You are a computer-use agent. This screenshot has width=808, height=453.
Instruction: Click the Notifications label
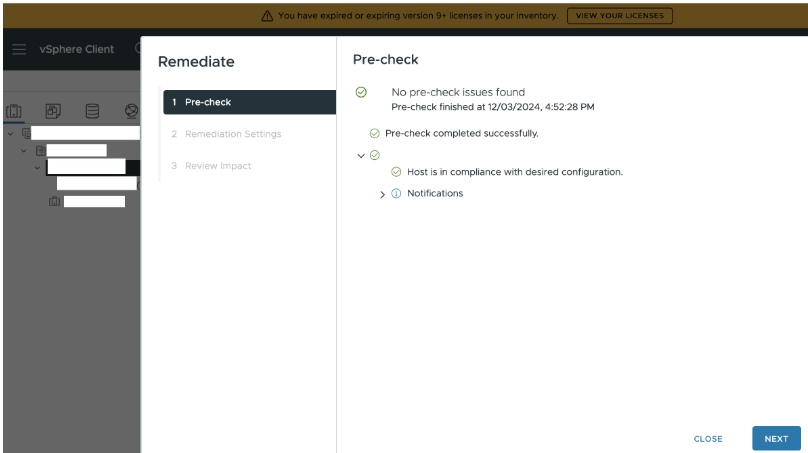click(x=435, y=193)
